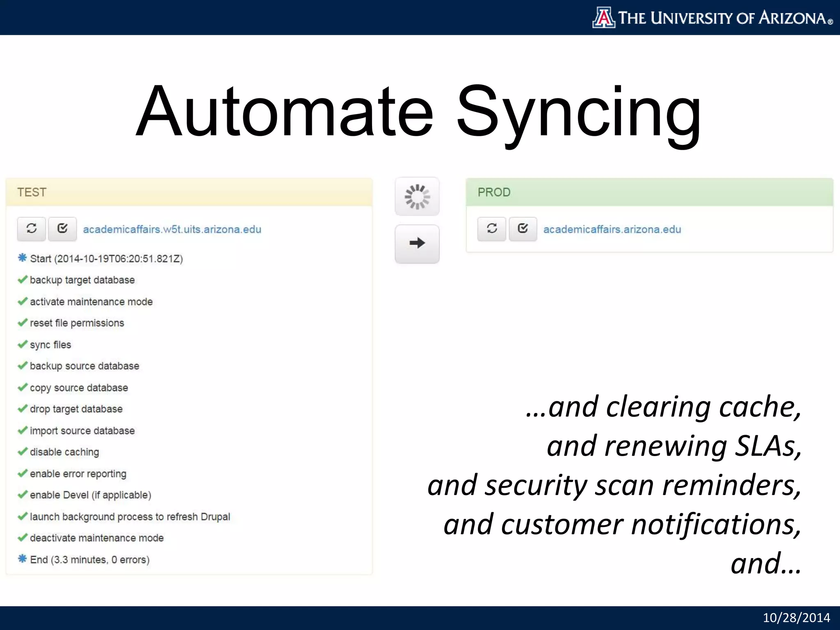
Task: Click the 'backup target database' log entry
Action: coord(76,280)
